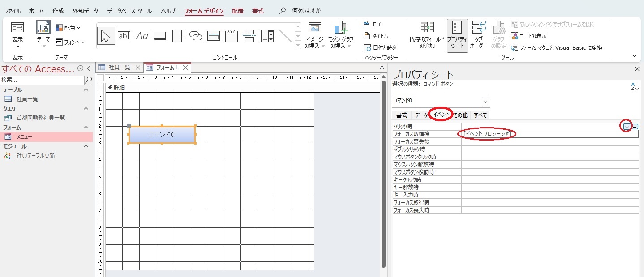Click Add Existing Fields (既存のフィールドの追加)

427,35
